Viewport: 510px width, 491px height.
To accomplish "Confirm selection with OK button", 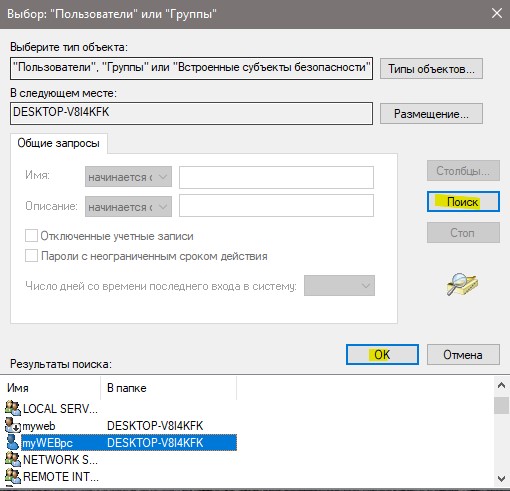I will [x=382, y=354].
